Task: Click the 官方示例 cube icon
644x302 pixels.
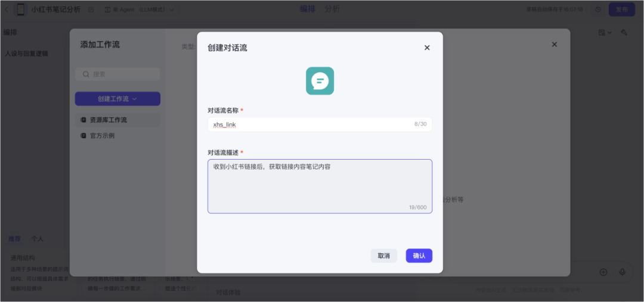Action: 83,136
